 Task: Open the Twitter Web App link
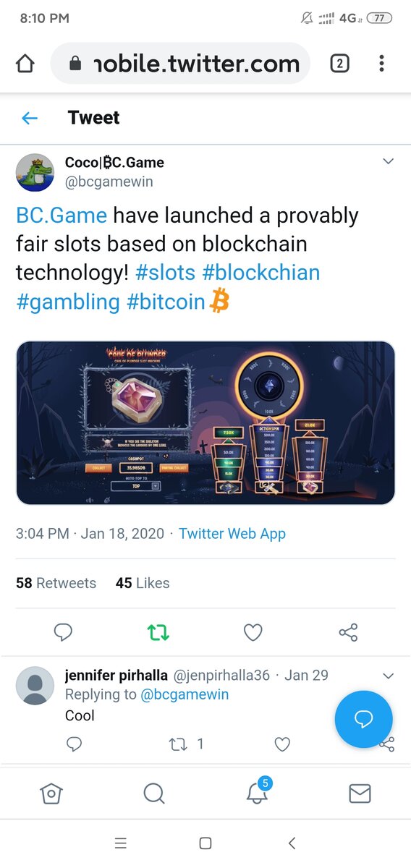(x=232, y=534)
